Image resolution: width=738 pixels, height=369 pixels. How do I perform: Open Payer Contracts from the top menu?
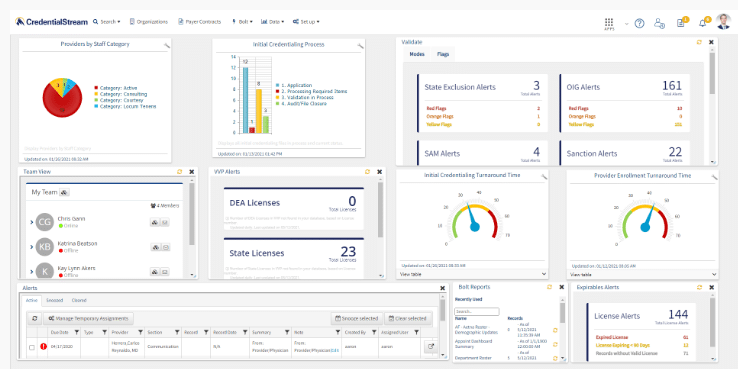[x=200, y=22]
